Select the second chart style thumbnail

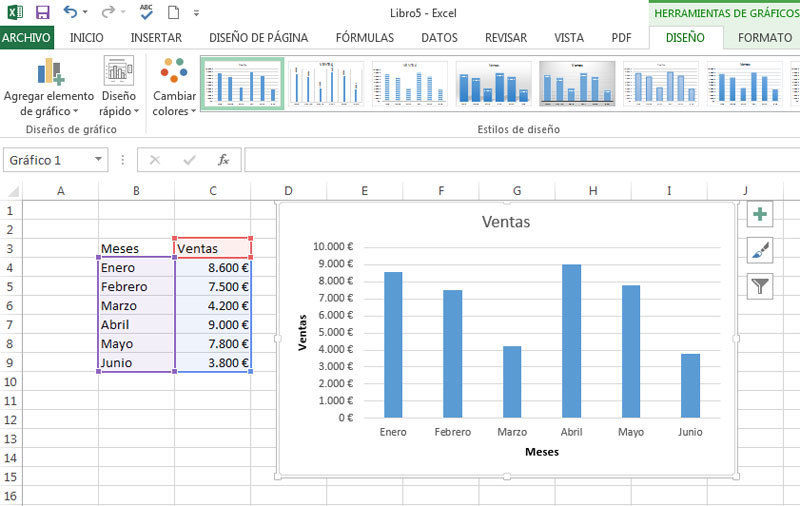(326, 83)
